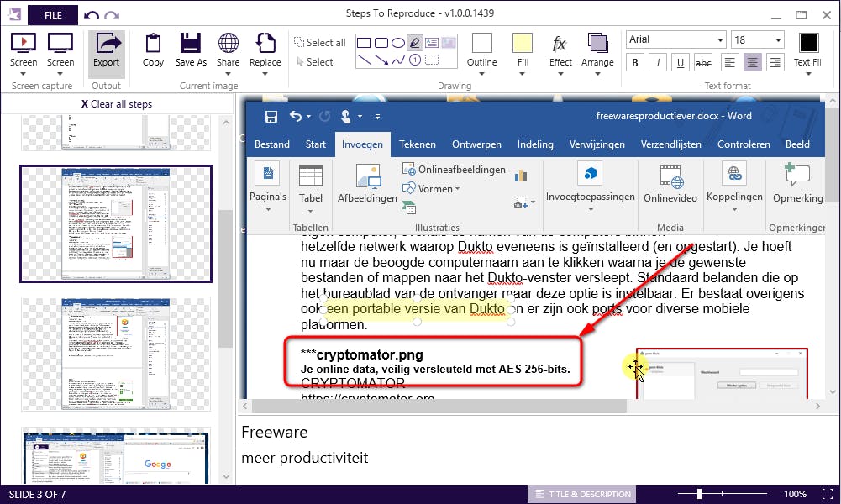Copy the current image
This screenshot has height=504, width=841.
coord(153,50)
